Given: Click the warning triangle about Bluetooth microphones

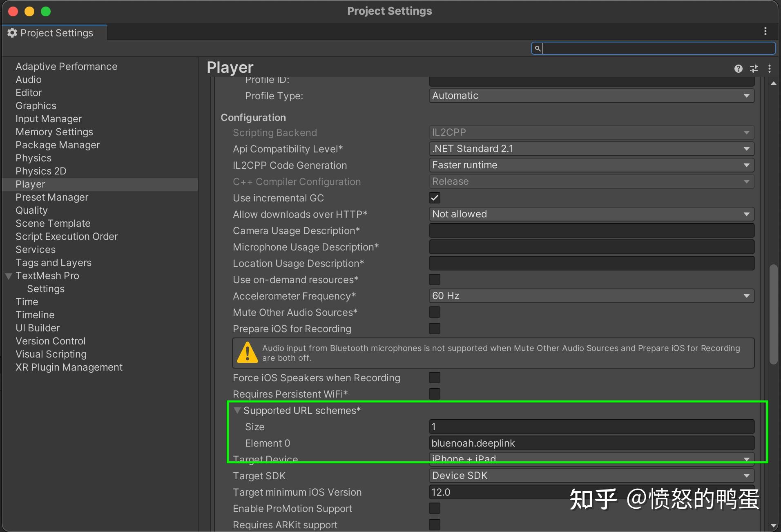Looking at the screenshot, I should (246, 353).
